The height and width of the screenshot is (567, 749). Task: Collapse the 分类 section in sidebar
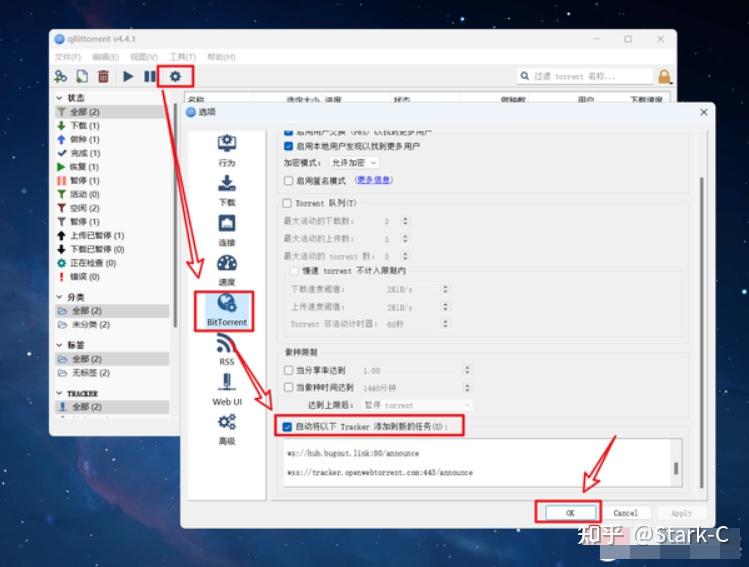pyautogui.click(x=60, y=297)
